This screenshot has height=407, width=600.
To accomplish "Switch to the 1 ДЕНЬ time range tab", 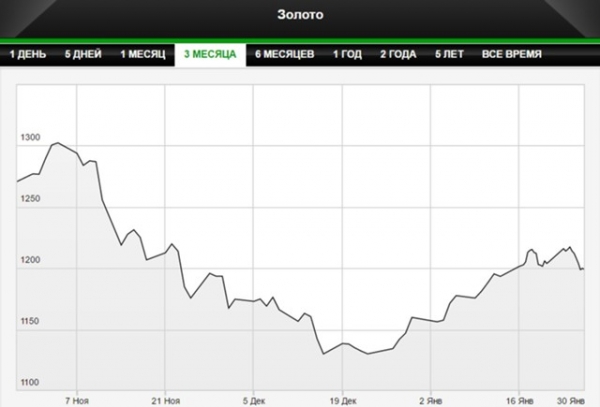I will tap(27, 54).
